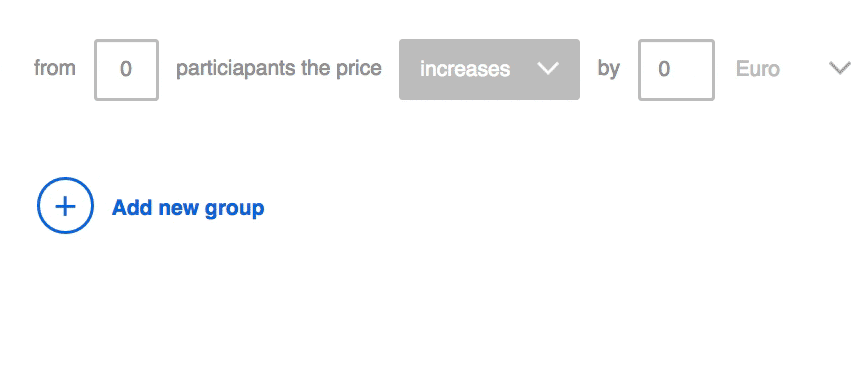
Task: Click the gray chevron beside Euro
Action: pos(840,68)
